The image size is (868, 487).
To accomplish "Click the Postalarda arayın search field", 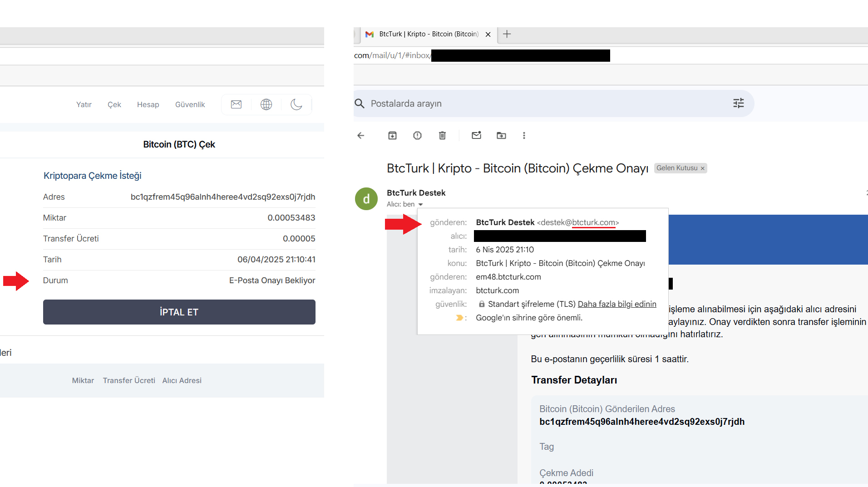I will coord(545,103).
